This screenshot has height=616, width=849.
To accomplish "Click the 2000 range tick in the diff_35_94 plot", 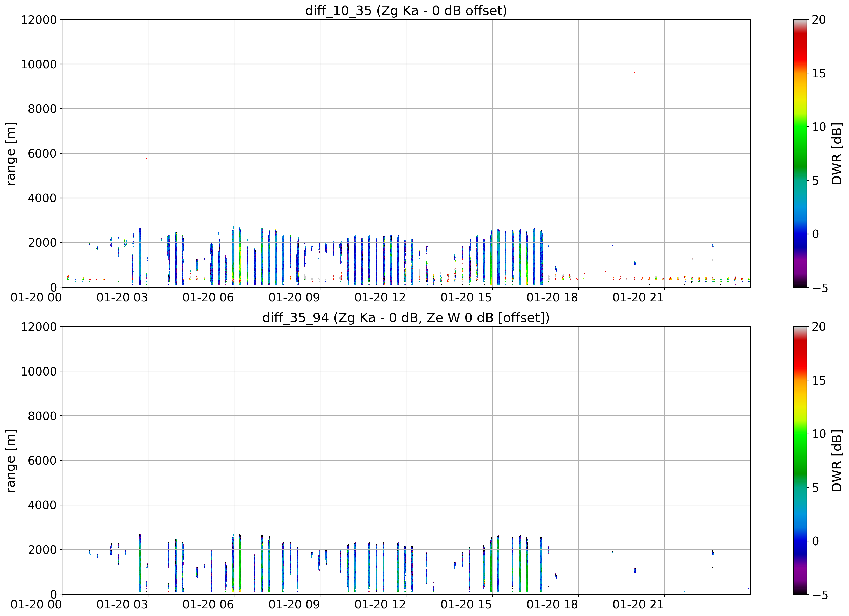I will pyautogui.click(x=42, y=550).
